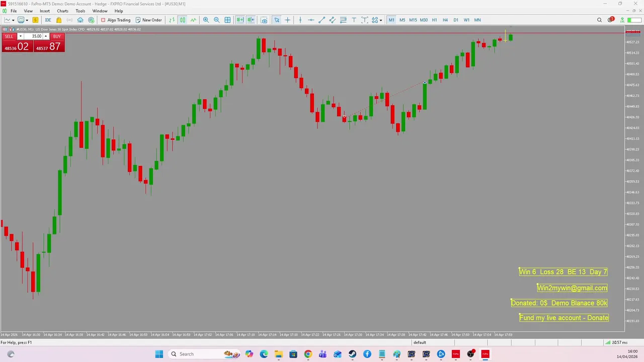The width and height of the screenshot is (644, 362).
Task: Open the search magnifier in toolbar
Action: [599, 20]
